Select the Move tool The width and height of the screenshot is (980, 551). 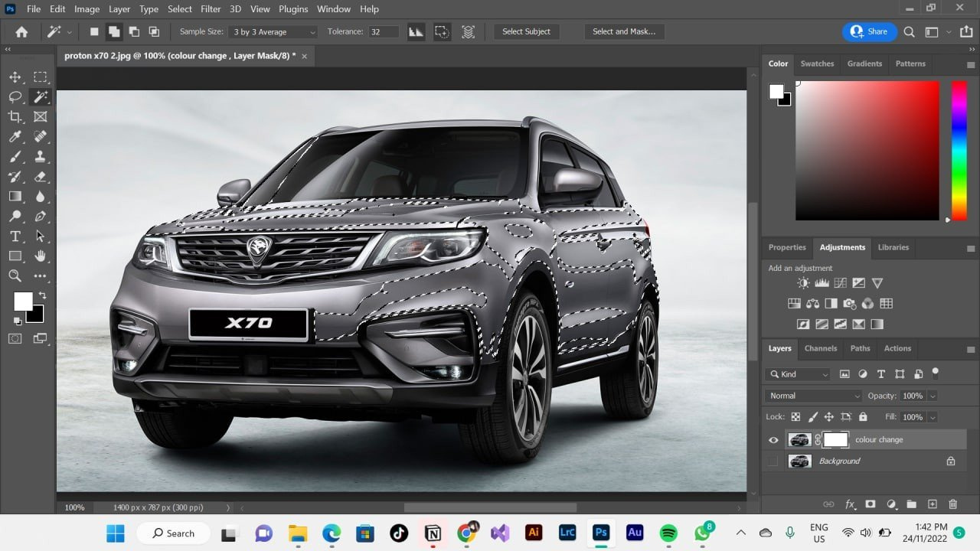coord(15,77)
